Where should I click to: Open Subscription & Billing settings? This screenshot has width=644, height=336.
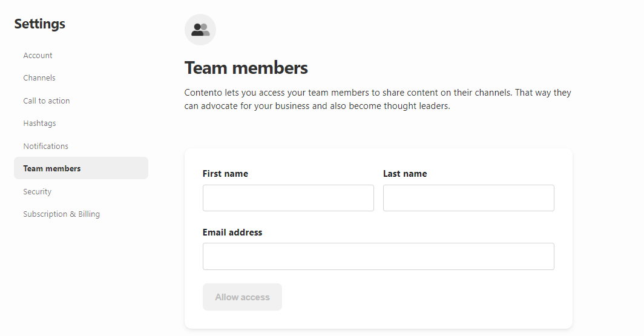(61, 214)
